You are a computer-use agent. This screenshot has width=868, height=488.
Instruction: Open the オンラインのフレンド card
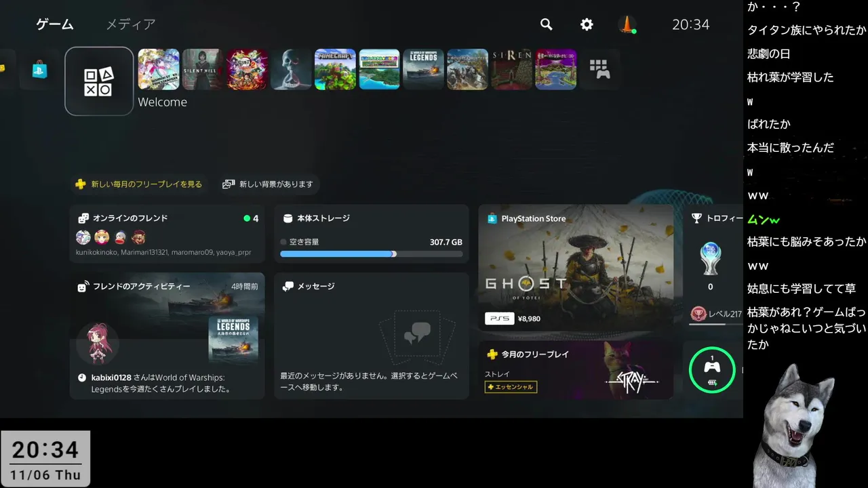point(167,234)
